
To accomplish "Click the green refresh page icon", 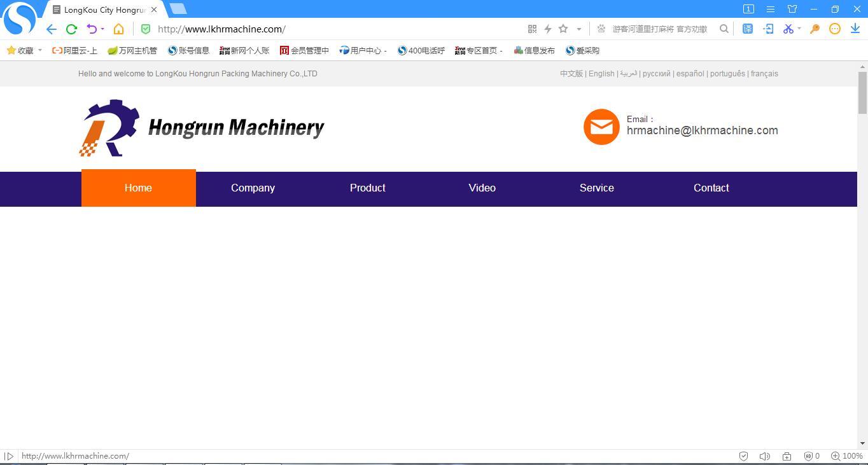I will [x=72, y=29].
